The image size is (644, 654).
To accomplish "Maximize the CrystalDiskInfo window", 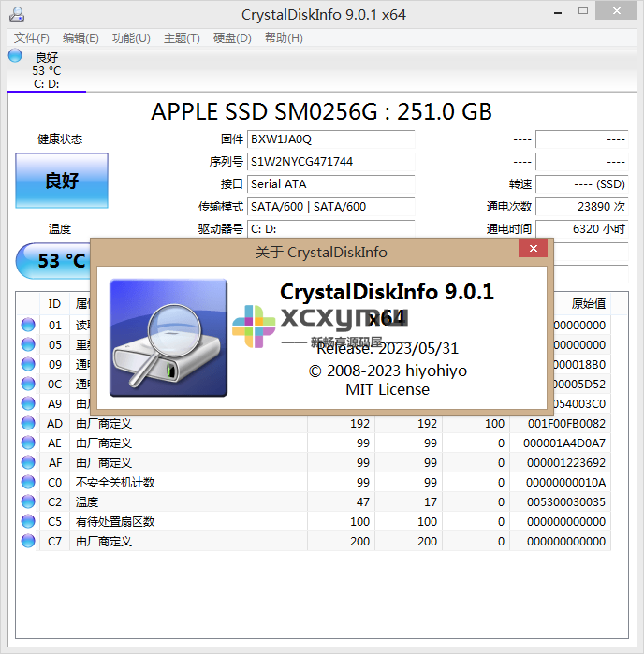I will coord(583,11).
